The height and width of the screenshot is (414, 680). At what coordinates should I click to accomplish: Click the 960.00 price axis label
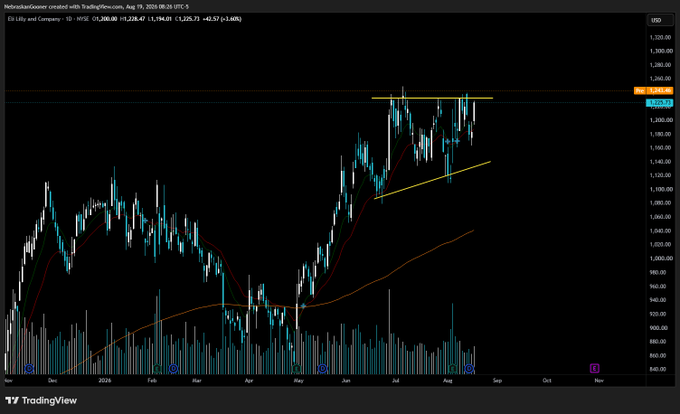tap(658, 286)
